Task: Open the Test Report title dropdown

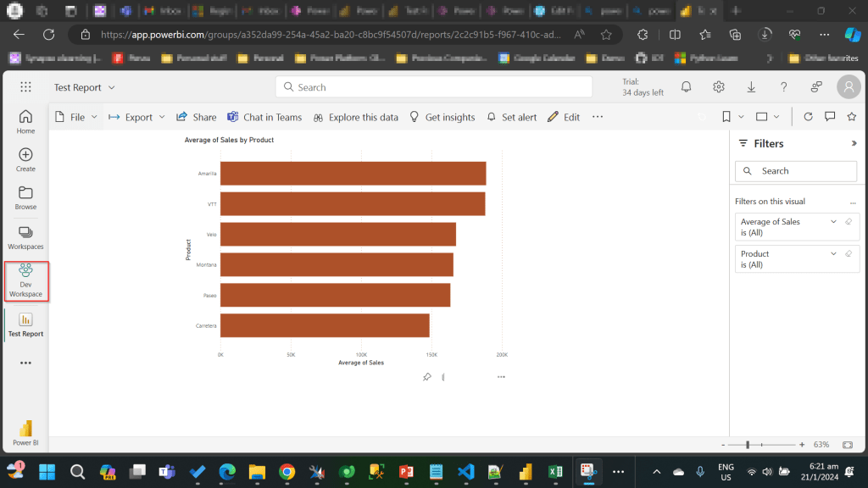Action: tap(111, 88)
